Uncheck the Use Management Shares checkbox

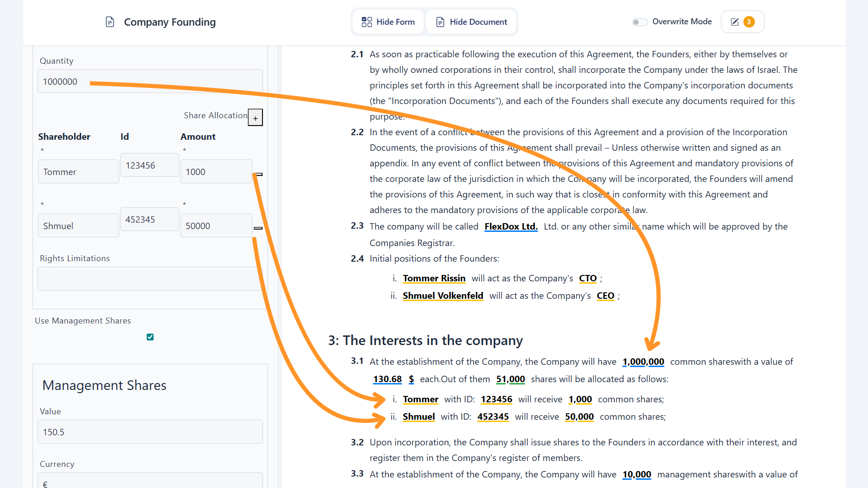point(150,337)
